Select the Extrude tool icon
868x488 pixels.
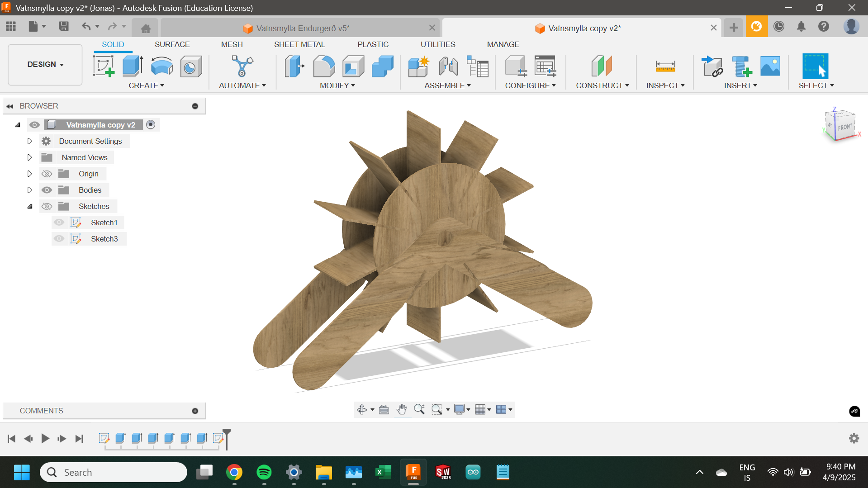click(133, 66)
